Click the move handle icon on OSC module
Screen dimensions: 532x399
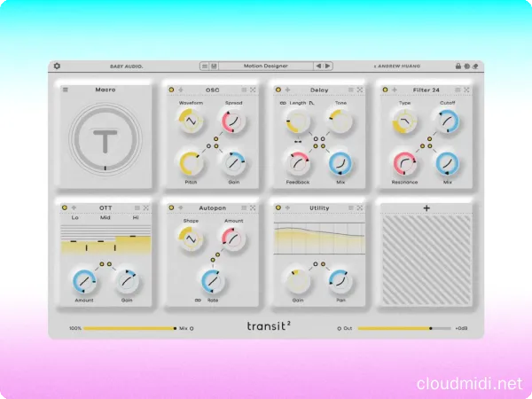pos(181,90)
